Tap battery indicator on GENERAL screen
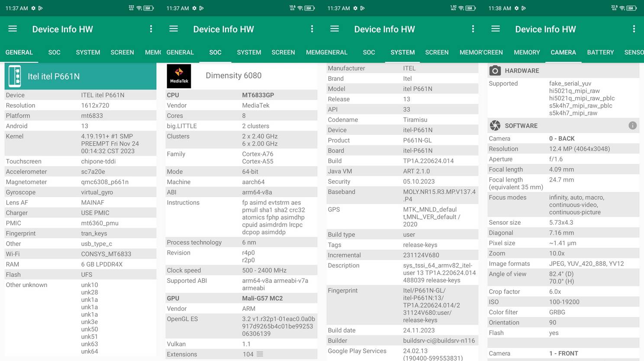644x361 pixels. click(148, 8)
